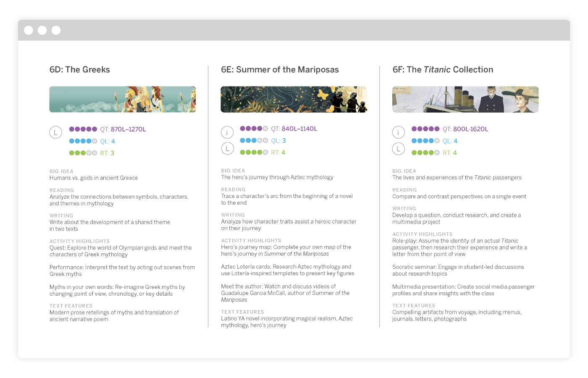Click the 'Aztec Lotería cards' activity
Image resolution: width=588 pixels, height=378 pixels.
coord(288,270)
